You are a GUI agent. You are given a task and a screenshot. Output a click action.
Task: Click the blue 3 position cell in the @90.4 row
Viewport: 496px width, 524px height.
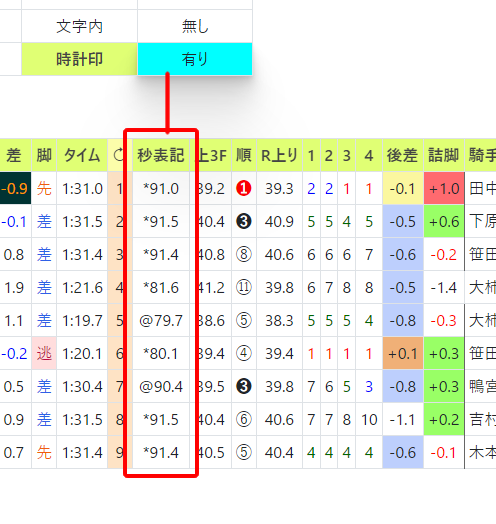(369, 387)
